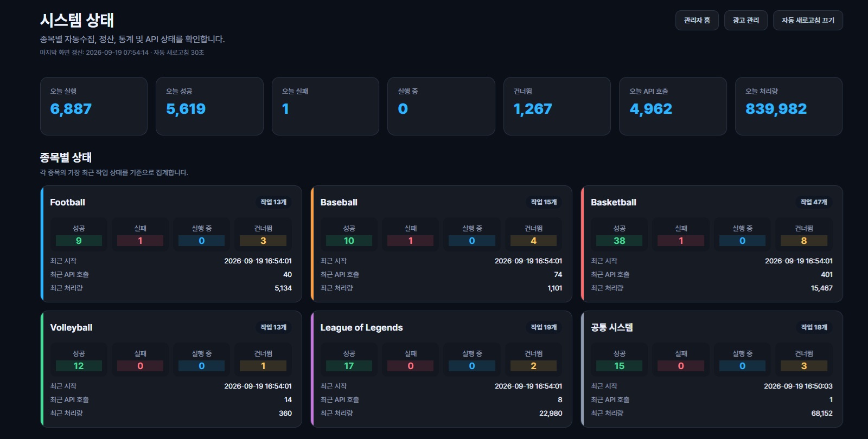The width and height of the screenshot is (868, 439).
Task: Click the 오늘 API 호출 value 4,962
Action: (x=650, y=109)
